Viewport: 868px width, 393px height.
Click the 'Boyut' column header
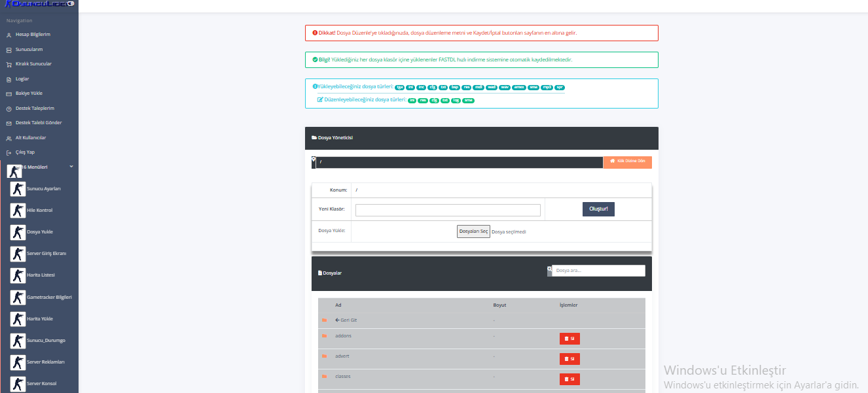(x=499, y=305)
